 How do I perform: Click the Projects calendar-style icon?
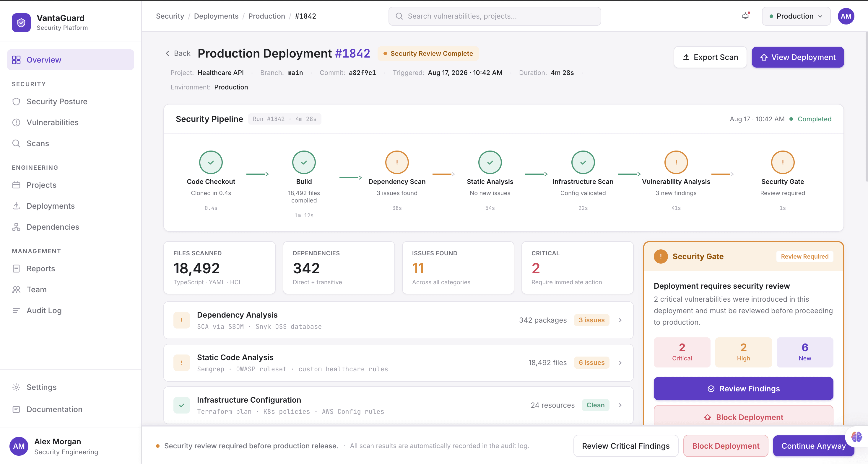[16, 185]
